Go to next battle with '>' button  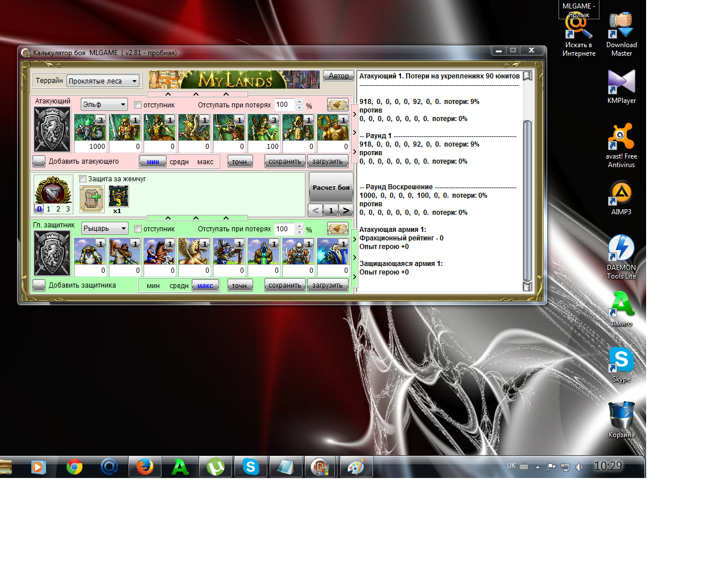(x=346, y=210)
